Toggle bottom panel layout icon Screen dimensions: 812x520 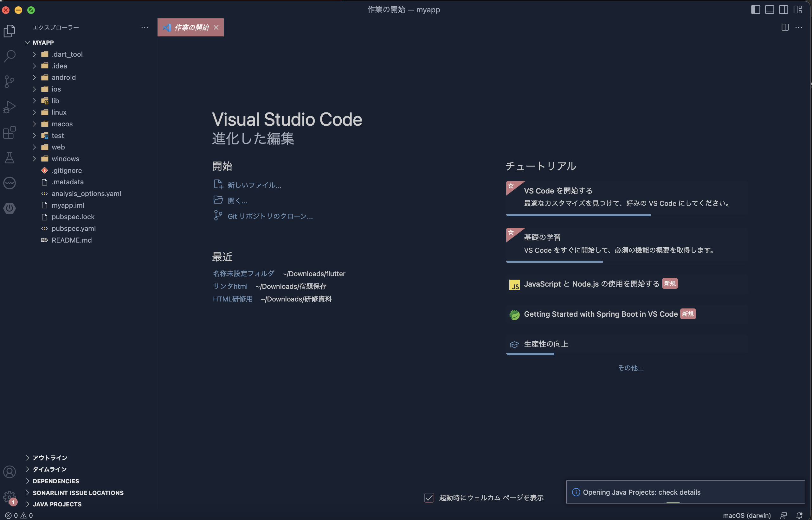pyautogui.click(x=770, y=10)
